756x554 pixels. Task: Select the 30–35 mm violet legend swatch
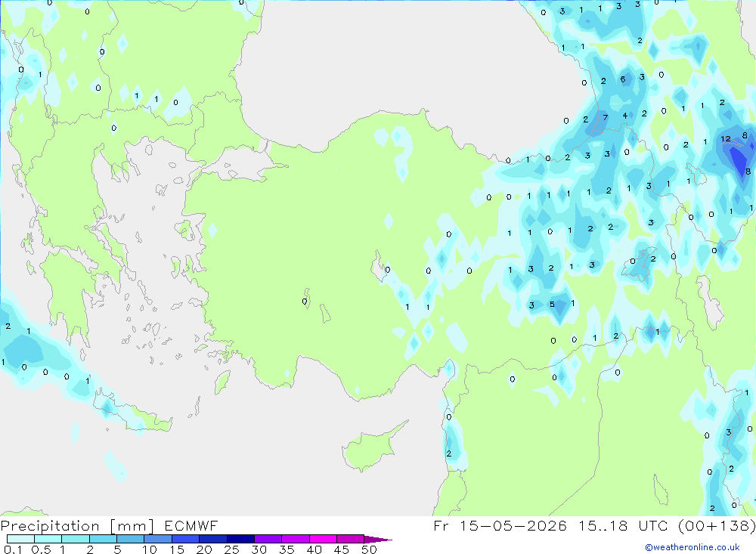(268, 539)
